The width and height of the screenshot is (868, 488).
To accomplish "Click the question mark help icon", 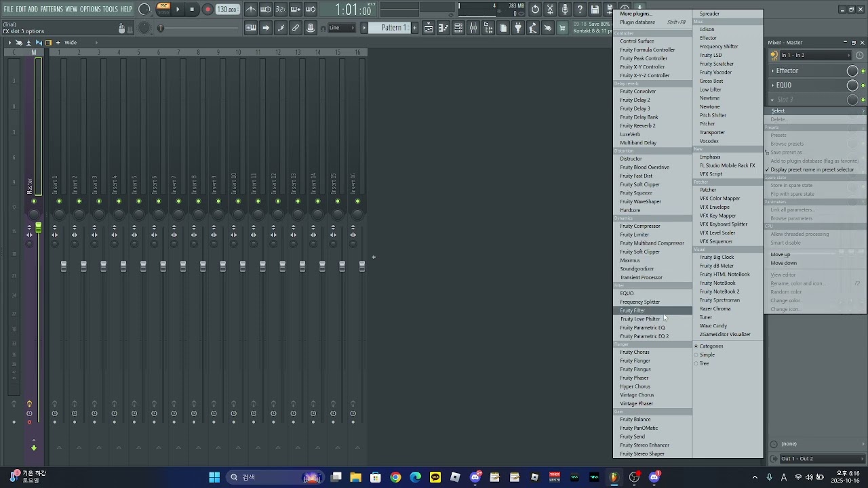I will coord(580,9).
